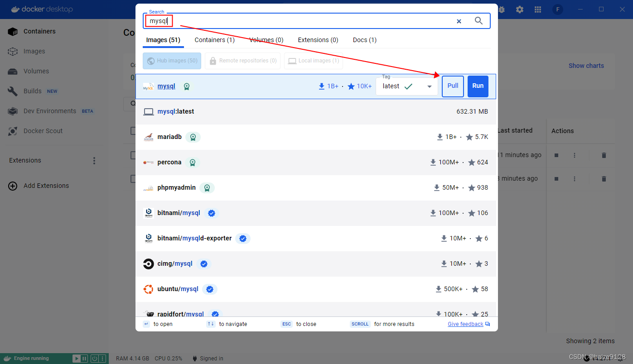633x364 pixels.
Task: Select the bitnami/mysql search result
Action: 316,213
